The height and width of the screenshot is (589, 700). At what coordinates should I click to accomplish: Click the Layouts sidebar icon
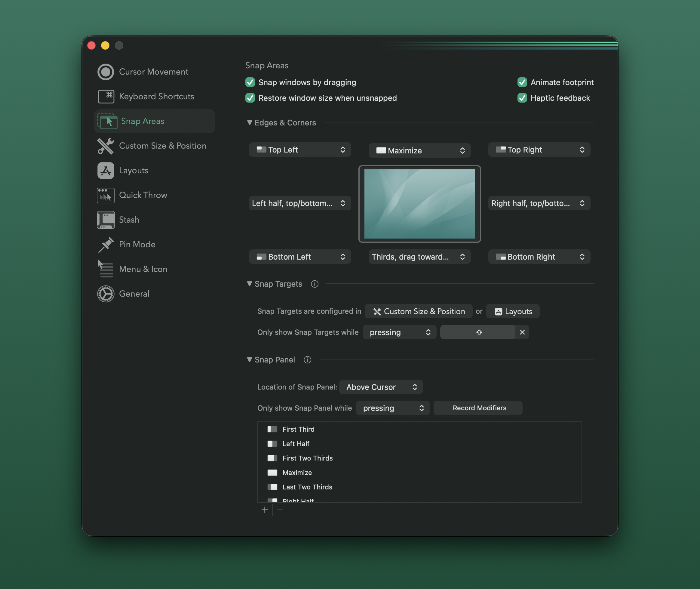coord(106,171)
